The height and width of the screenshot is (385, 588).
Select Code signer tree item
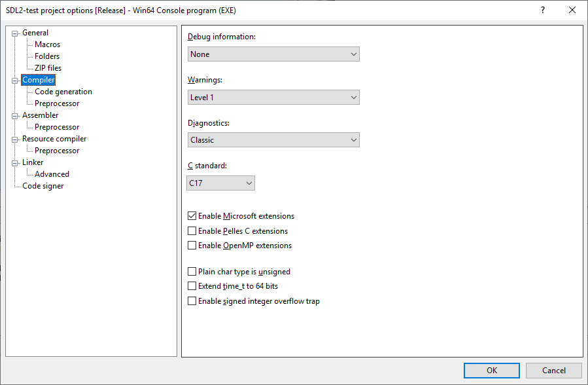[x=43, y=186]
